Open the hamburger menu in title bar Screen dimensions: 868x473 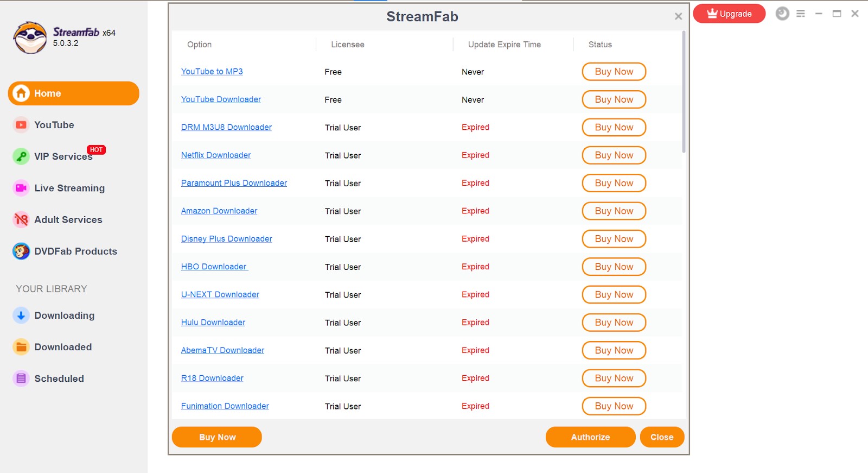click(x=801, y=14)
